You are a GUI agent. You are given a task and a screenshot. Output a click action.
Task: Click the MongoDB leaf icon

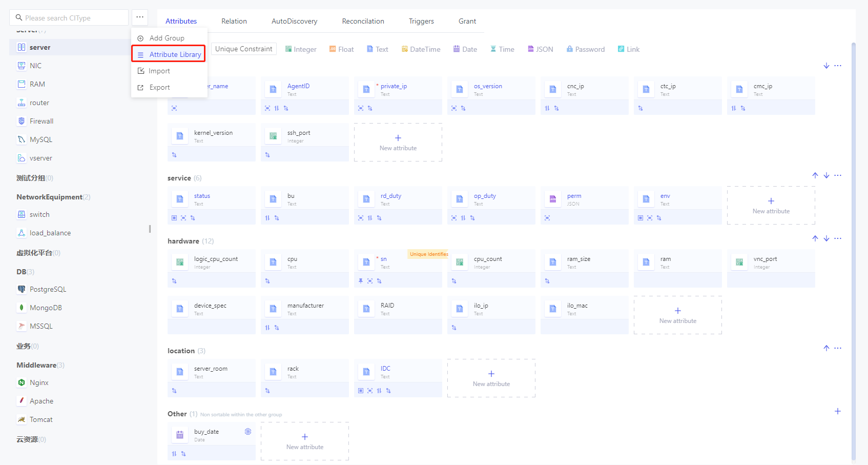(x=22, y=308)
